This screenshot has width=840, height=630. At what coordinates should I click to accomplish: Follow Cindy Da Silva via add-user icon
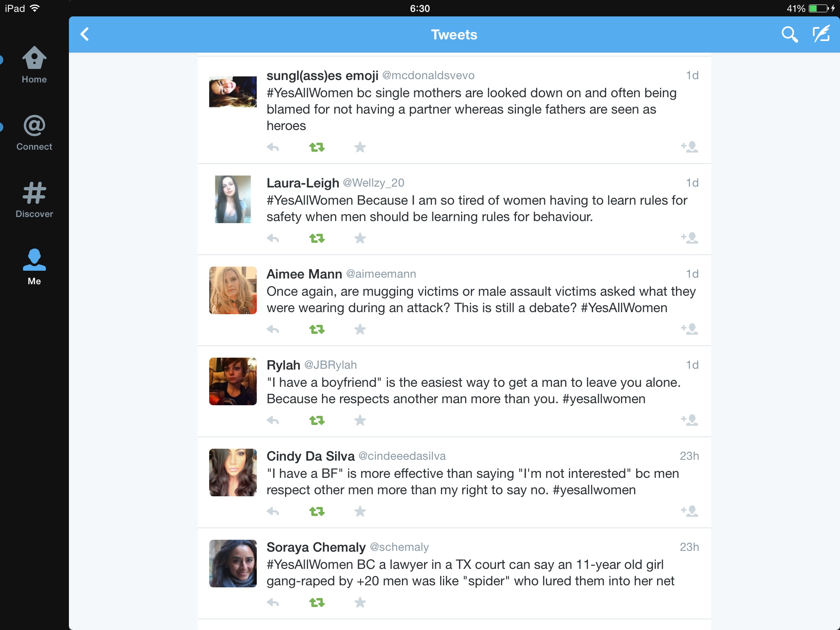[x=689, y=511]
